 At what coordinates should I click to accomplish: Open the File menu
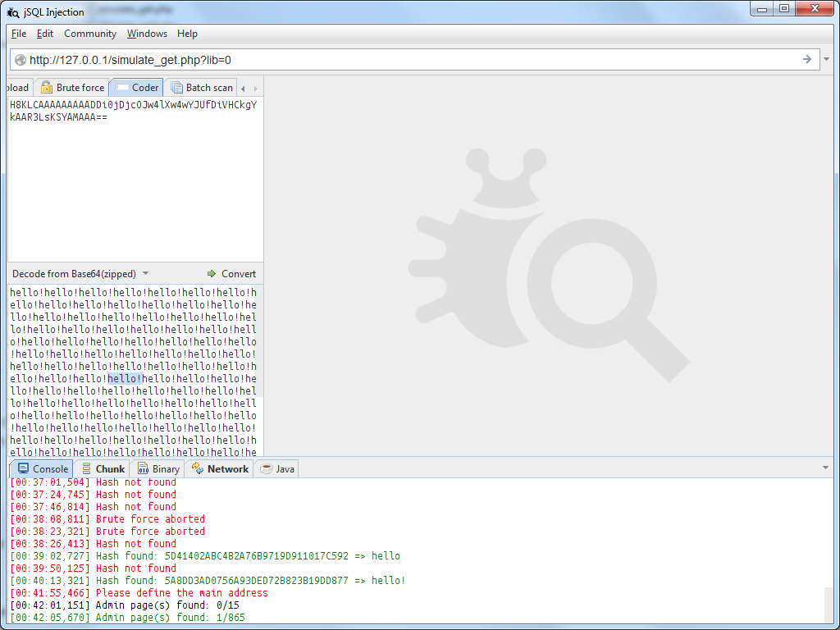coord(19,34)
